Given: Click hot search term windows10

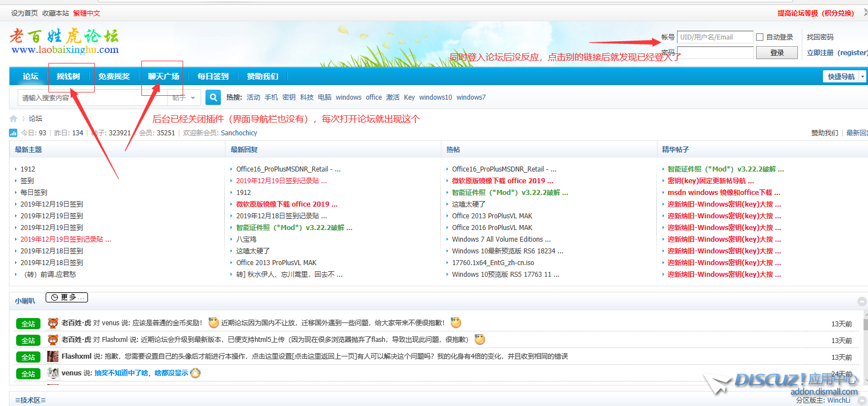Looking at the screenshot, I should [x=435, y=97].
